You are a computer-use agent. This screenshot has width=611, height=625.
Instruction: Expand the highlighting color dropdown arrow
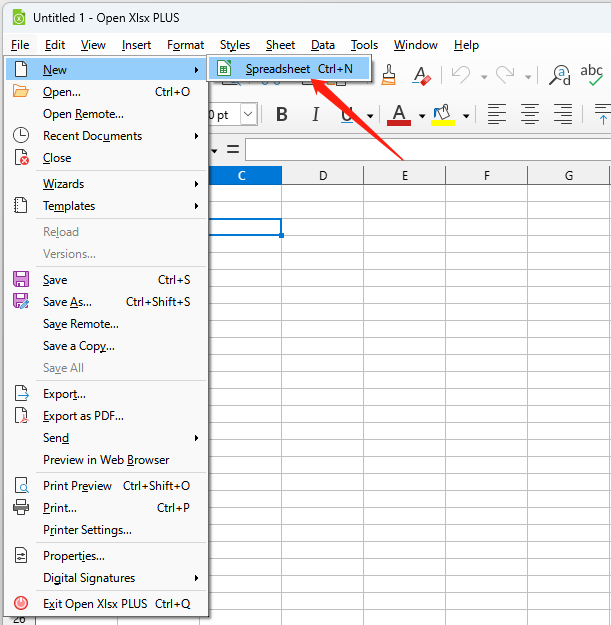click(x=465, y=115)
